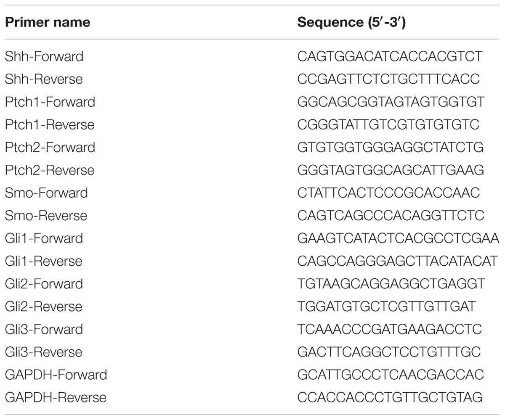Click the Ptch1-Forward row label

click(50, 102)
